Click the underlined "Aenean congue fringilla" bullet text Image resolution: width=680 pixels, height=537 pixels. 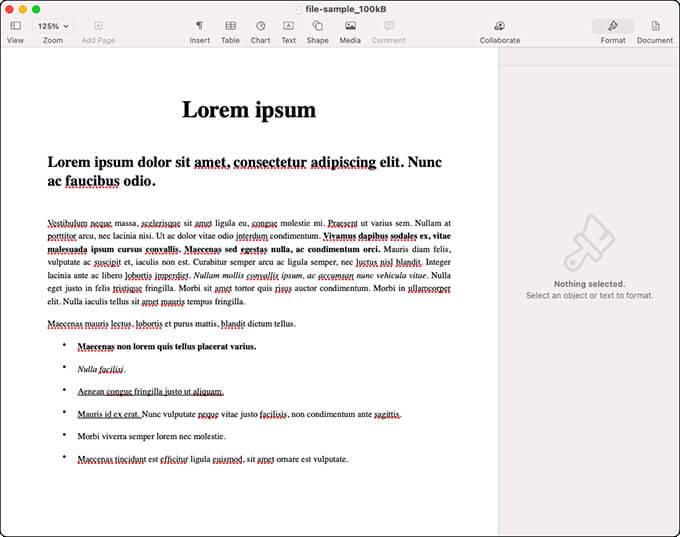[x=150, y=392]
